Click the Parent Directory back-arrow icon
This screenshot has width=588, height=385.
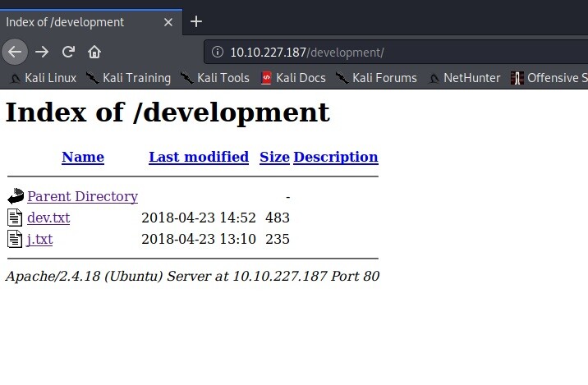[x=16, y=196]
